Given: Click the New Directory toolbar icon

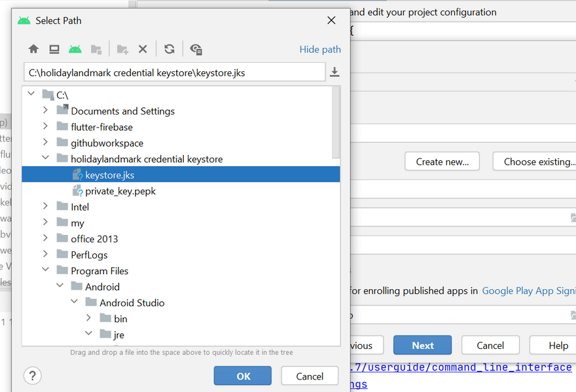Looking at the screenshot, I should coord(122,49).
